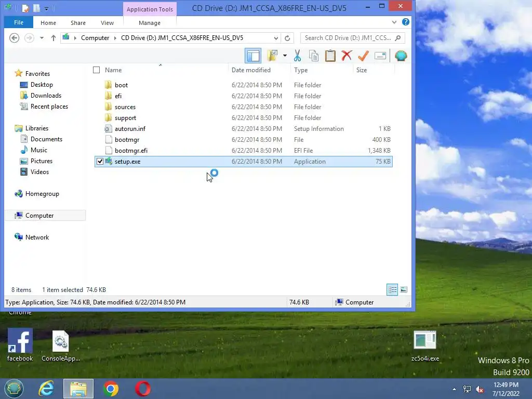Open the Manage ribbon tab

pyautogui.click(x=150, y=23)
